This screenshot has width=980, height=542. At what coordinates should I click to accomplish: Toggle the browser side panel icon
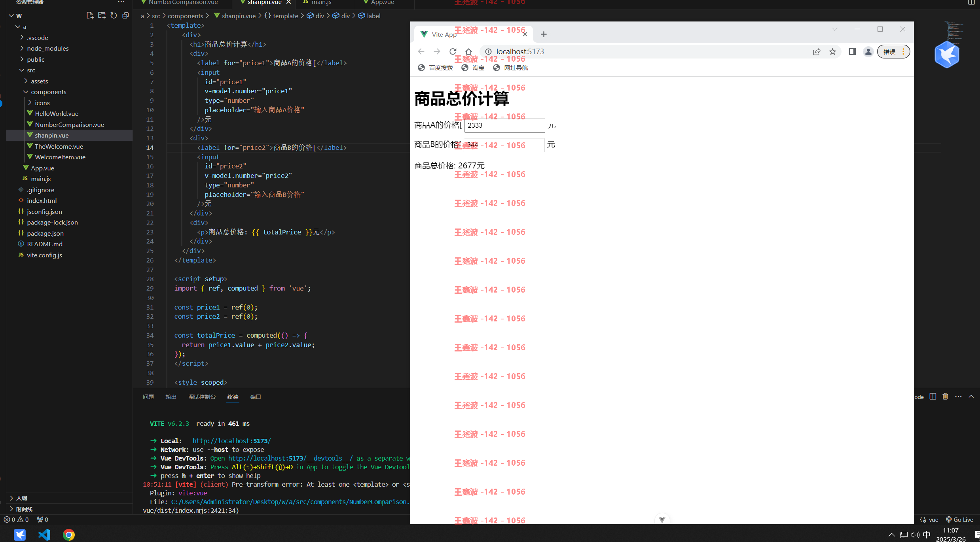[852, 52]
